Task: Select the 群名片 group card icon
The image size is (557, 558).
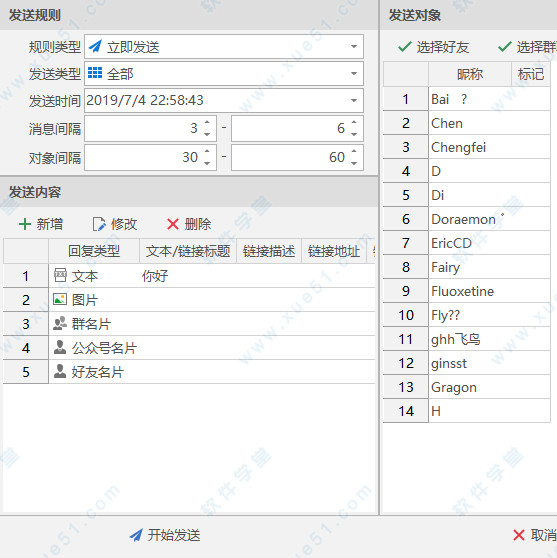Action: [x=60, y=323]
